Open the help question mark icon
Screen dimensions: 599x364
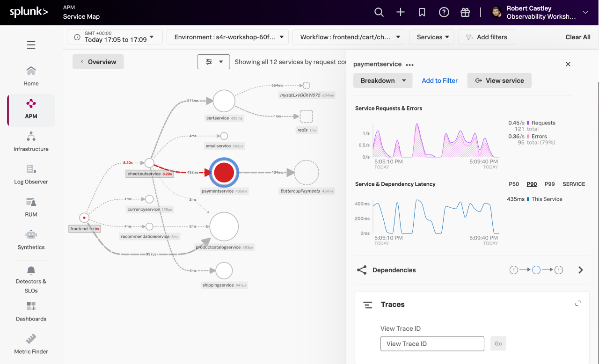coord(444,13)
